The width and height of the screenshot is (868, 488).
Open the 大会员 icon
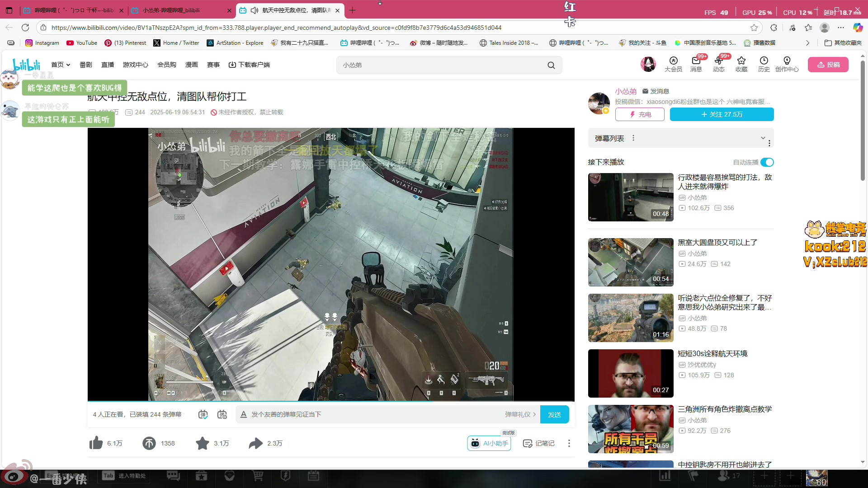[x=673, y=64]
